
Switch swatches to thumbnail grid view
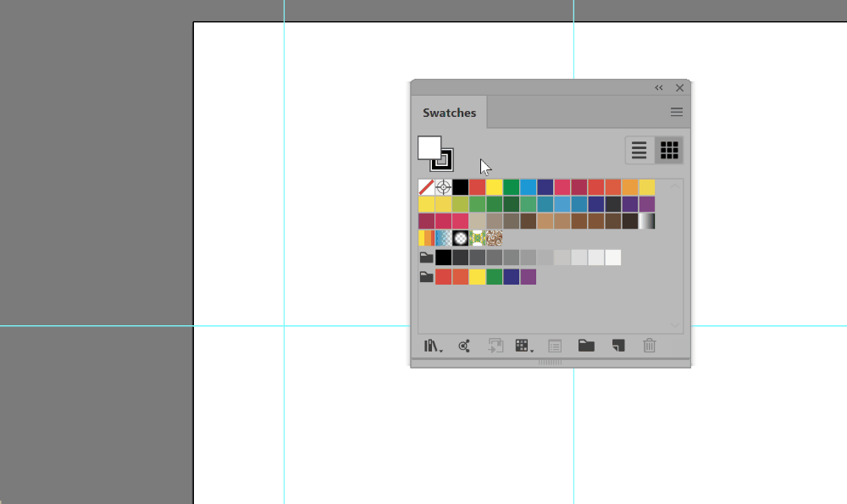click(669, 150)
